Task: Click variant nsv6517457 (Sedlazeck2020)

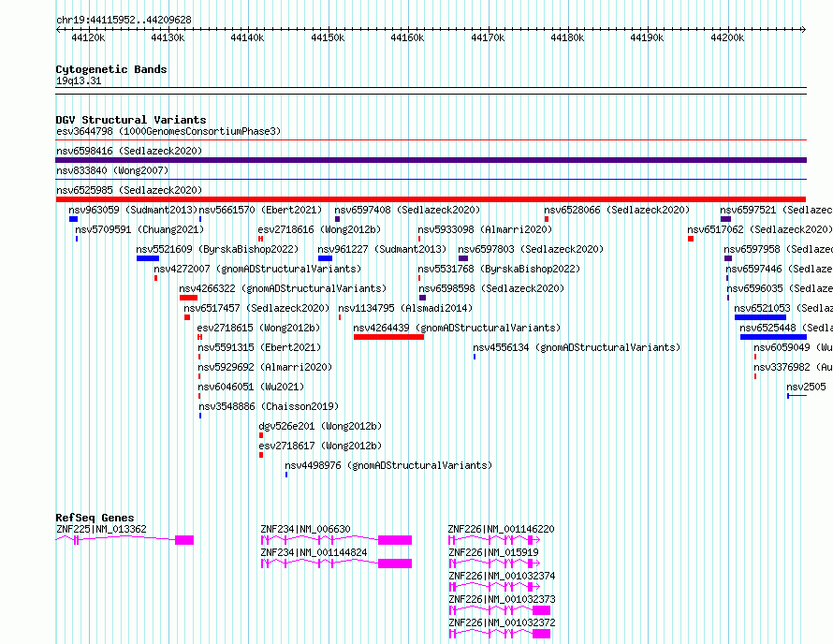Action: point(256,308)
